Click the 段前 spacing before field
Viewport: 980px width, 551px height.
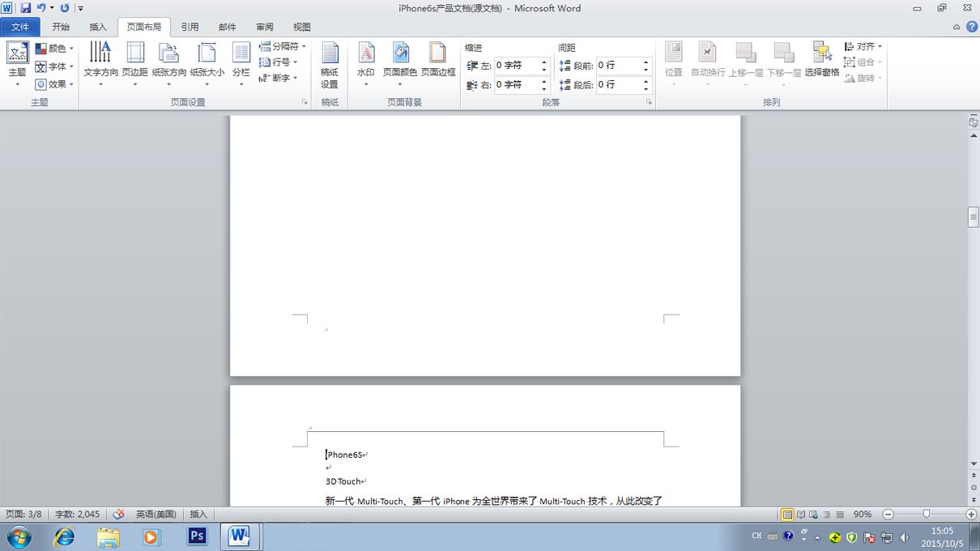click(x=617, y=66)
